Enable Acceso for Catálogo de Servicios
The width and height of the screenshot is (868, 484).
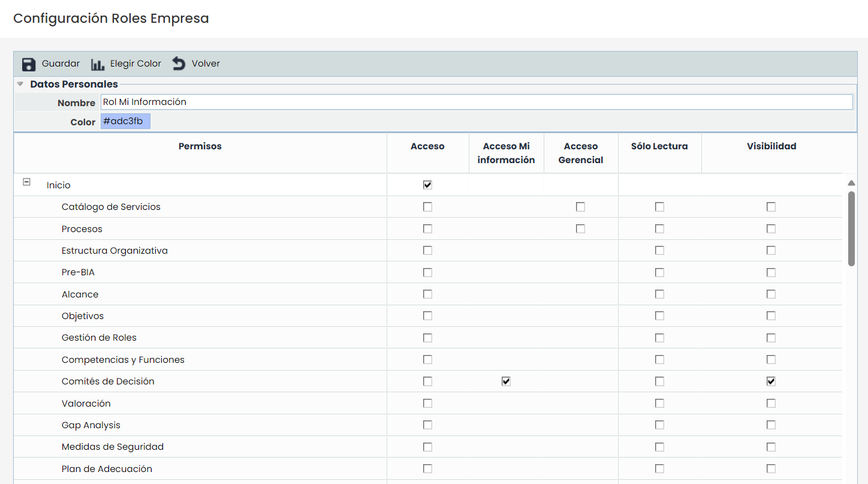[x=427, y=207]
